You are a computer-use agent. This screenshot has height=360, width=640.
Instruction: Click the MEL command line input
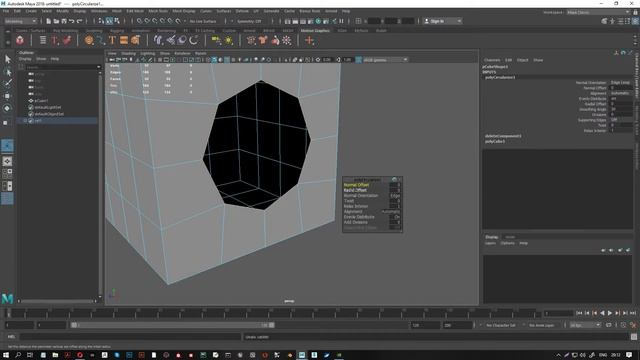pyautogui.click(x=131, y=337)
